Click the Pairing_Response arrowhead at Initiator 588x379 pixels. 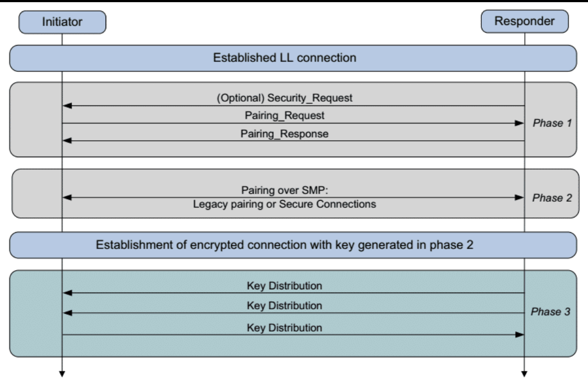pos(66,141)
